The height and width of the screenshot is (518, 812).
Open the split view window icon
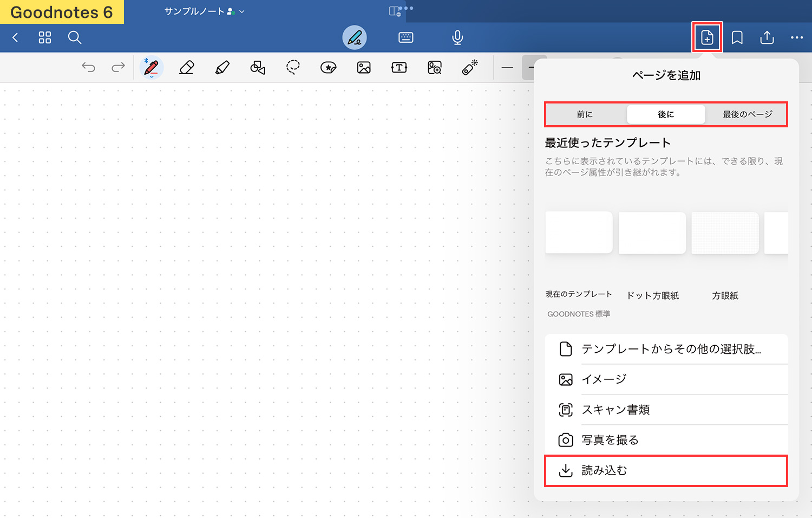pos(395,11)
